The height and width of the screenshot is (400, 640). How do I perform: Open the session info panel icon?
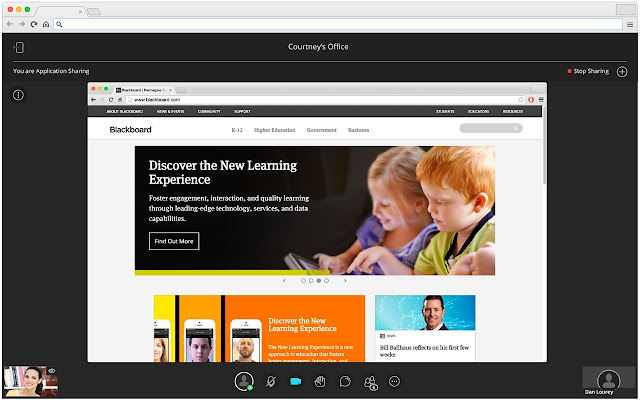18,95
